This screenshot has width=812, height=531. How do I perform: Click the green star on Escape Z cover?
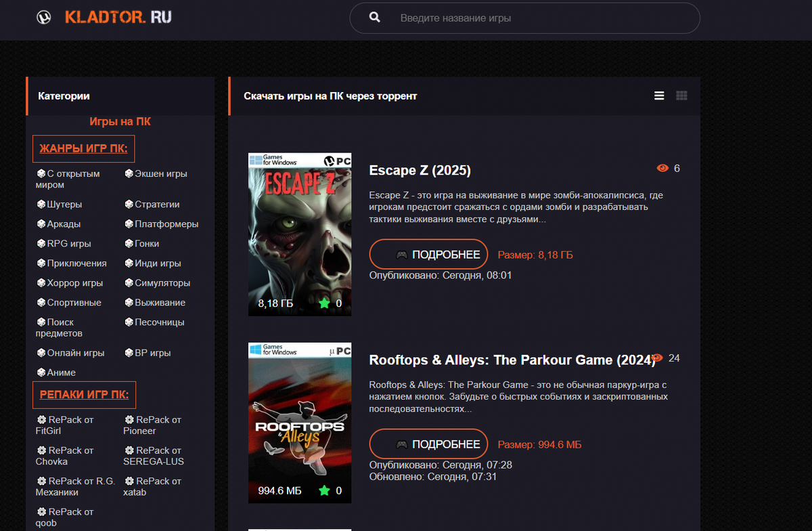324,303
